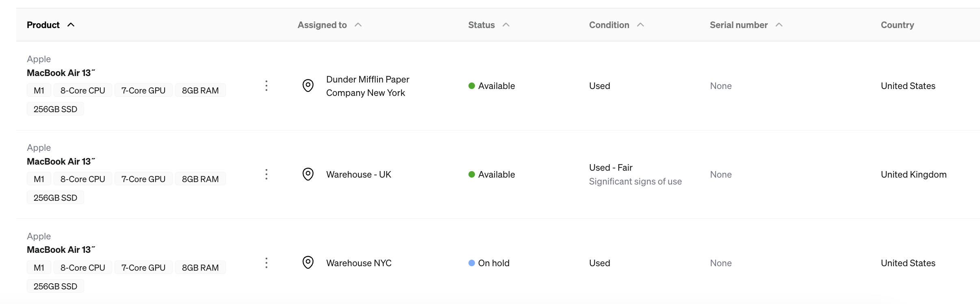The image size is (980, 304).
Task: Click the 8GB RAM tag in the Dunder Mifflin row
Action: 200,90
